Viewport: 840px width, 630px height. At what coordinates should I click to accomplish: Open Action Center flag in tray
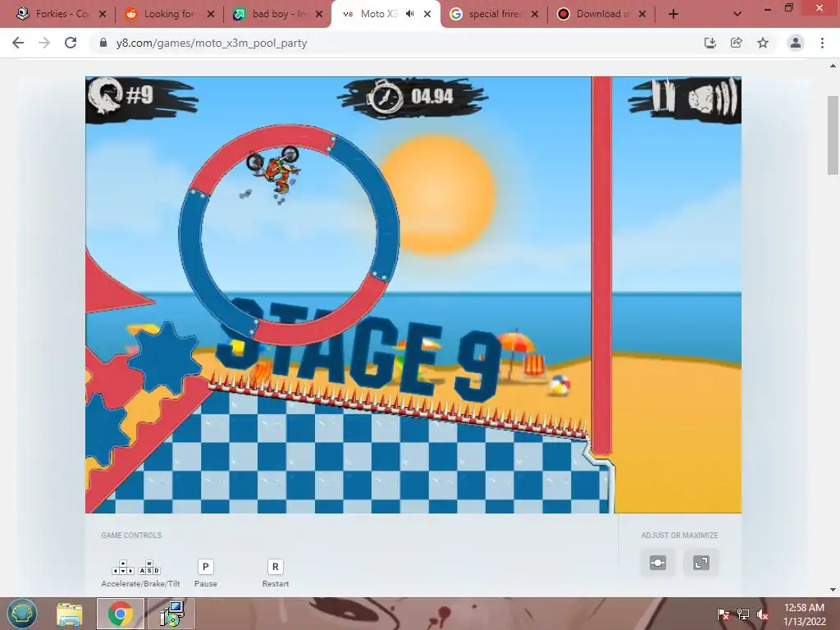pos(723,614)
